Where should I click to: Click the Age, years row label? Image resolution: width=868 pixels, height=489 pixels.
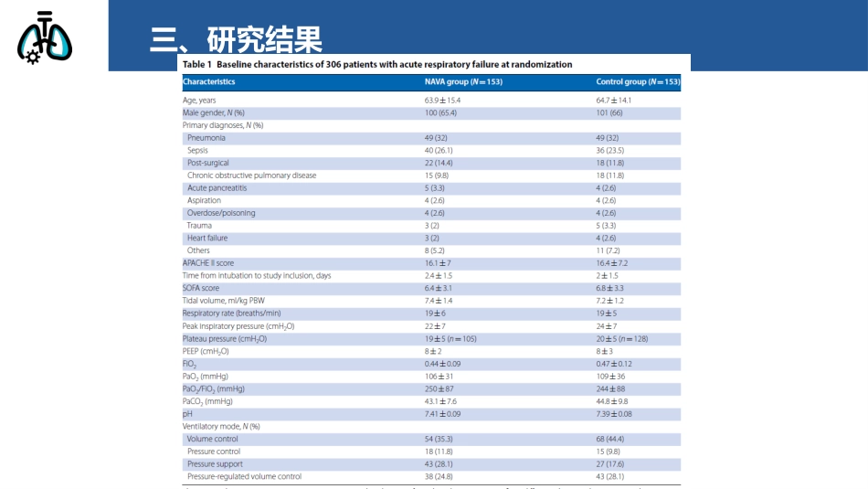(x=199, y=101)
